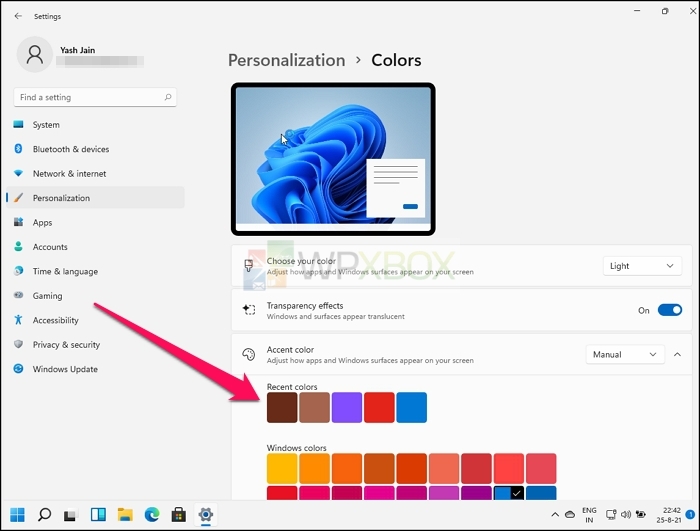Select the purple recent color
The width and height of the screenshot is (700, 531).
347,407
